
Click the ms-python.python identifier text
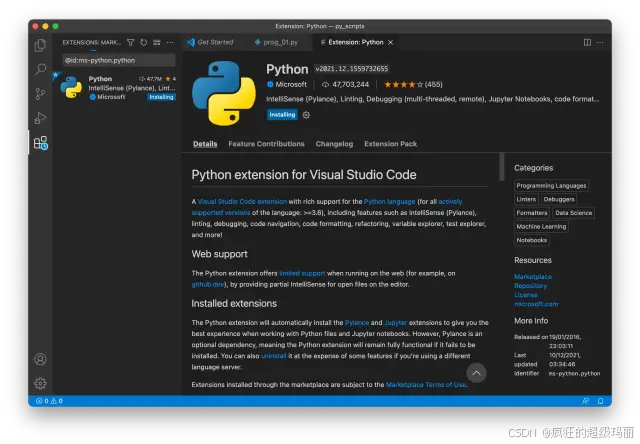(x=574, y=373)
